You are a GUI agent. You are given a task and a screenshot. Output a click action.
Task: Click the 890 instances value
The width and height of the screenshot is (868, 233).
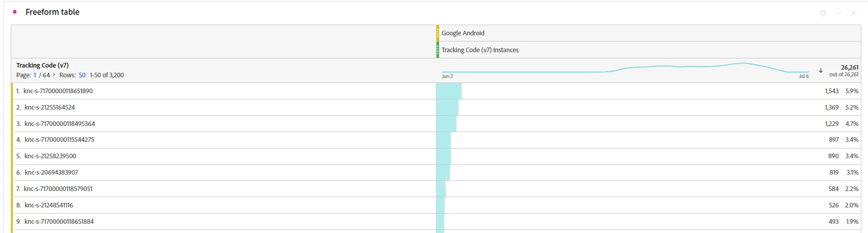point(834,156)
